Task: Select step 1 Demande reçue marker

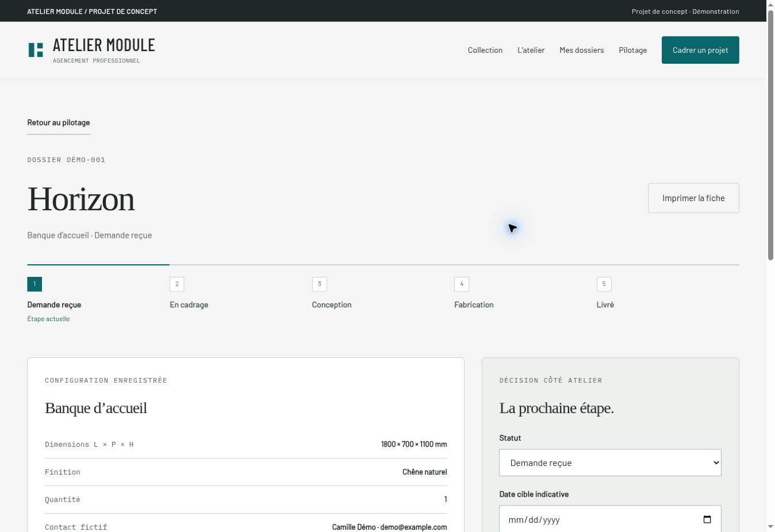Action: click(x=34, y=284)
